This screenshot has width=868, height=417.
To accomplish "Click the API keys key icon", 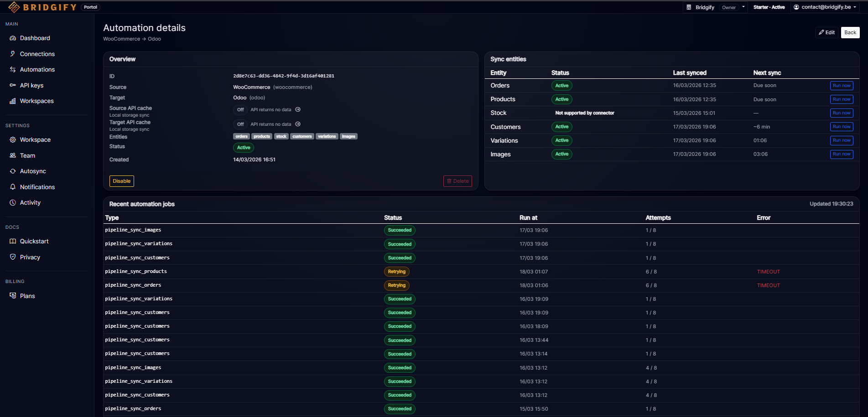I will [x=13, y=85].
